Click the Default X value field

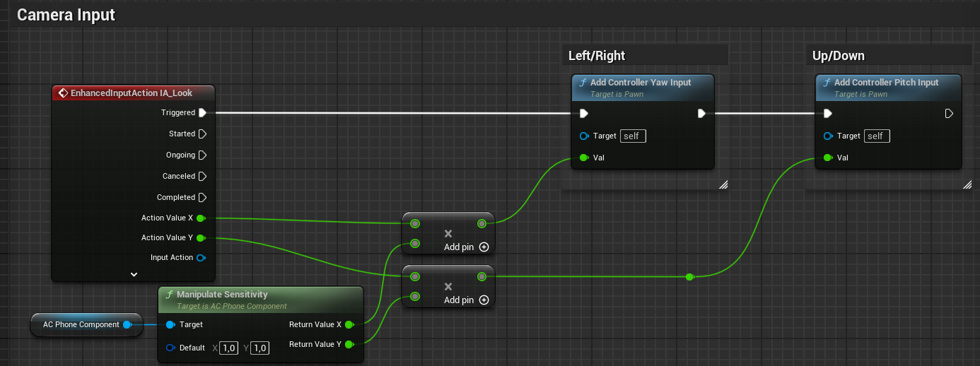pyautogui.click(x=228, y=348)
